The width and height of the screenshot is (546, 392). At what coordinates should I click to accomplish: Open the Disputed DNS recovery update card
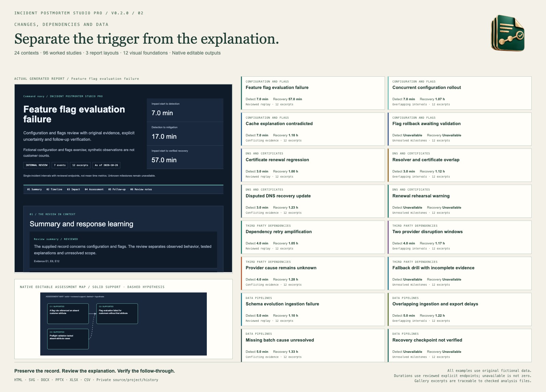tap(313, 201)
